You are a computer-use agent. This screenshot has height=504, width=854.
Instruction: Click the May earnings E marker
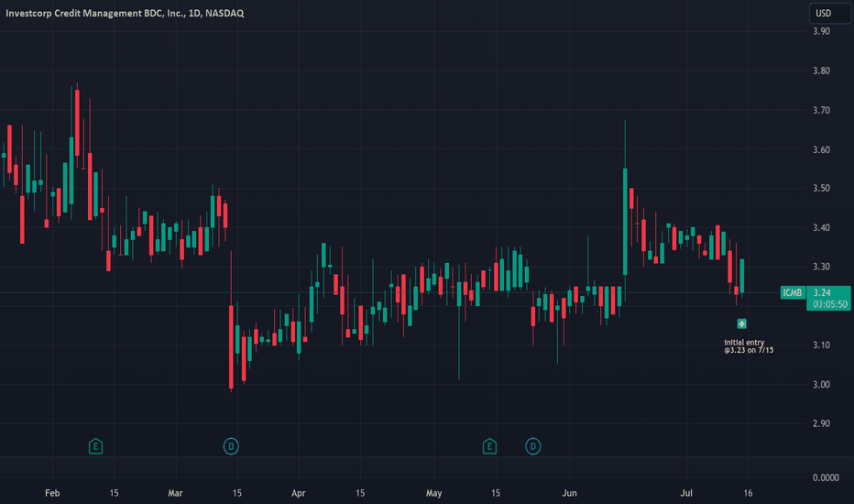click(489, 447)
